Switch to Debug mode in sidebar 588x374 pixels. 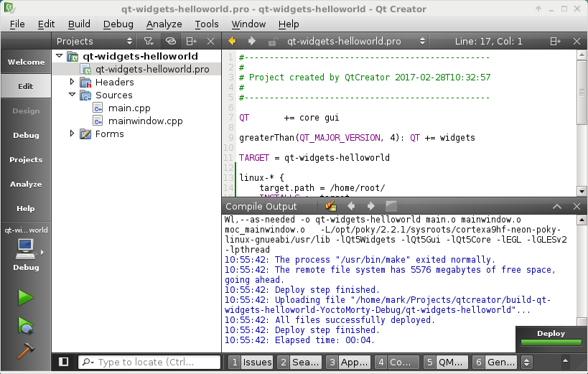pos(26,135)
